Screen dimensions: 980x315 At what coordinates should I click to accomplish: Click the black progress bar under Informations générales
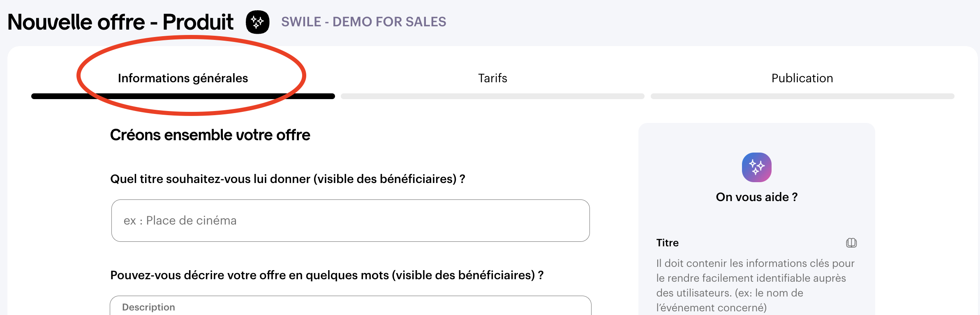[183, 96]
